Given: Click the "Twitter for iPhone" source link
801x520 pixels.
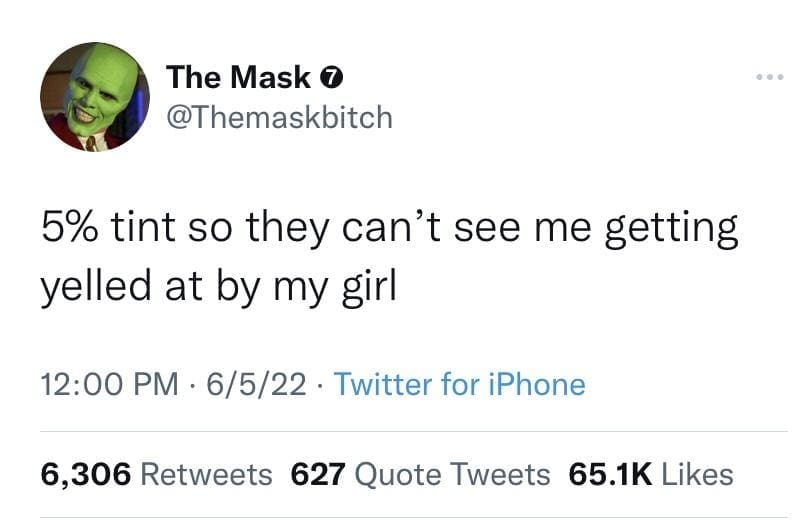Looking at the screenshot, I should [x=458, y=384].
